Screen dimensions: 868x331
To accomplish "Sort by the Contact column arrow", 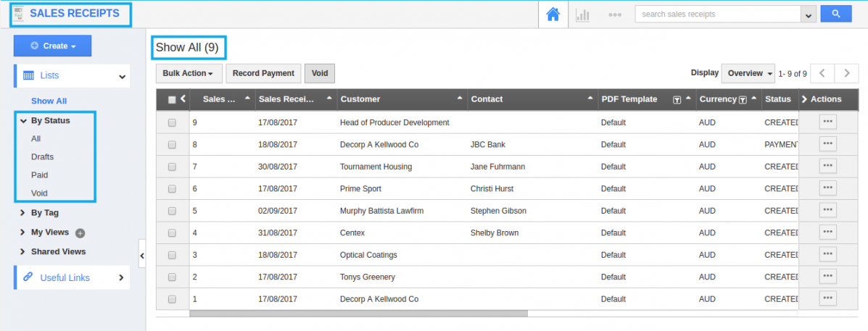I will (x=590, y=97).
